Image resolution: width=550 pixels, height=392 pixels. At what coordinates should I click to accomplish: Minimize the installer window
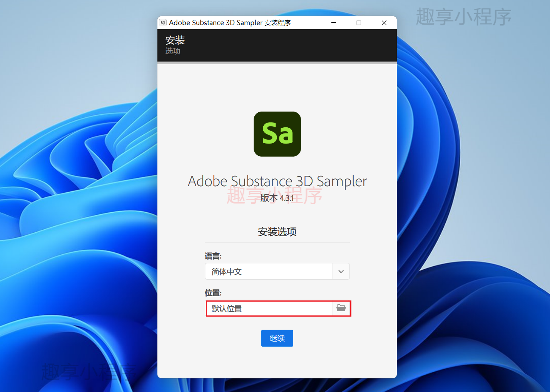pyautogui.click(x=334, y=23)
